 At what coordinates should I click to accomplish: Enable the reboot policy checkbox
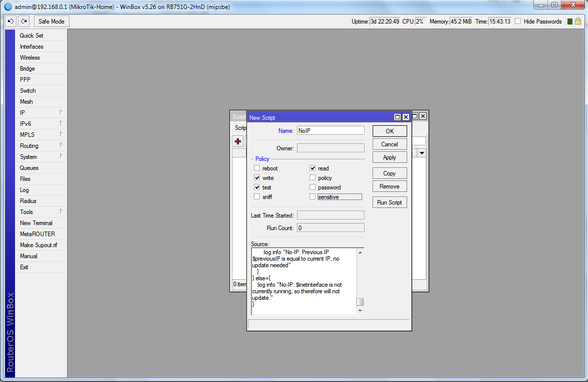click(257, 168)
